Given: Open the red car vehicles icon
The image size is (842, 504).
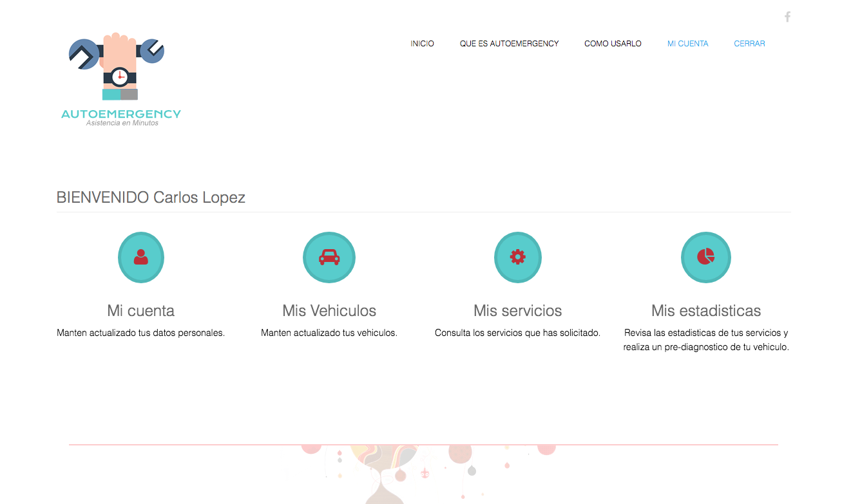Looking at the screenshot, I should tap(329, 257).
